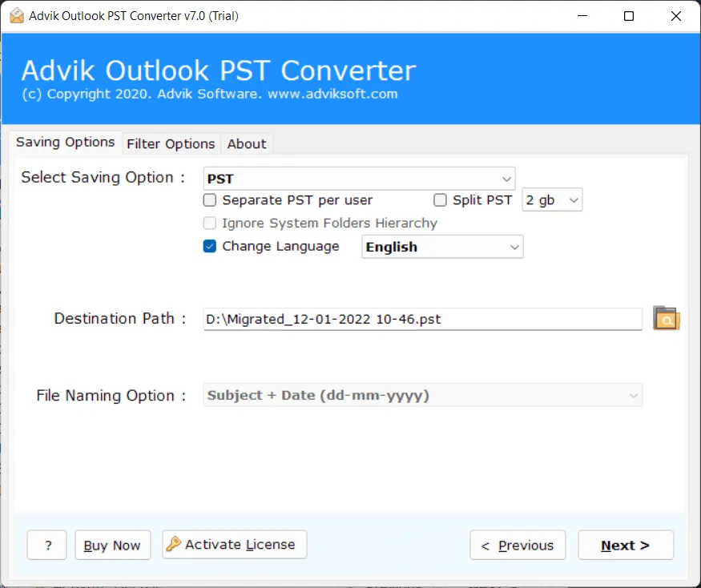
Task: Click the key icon on Activate License
Action: (174, 544)
